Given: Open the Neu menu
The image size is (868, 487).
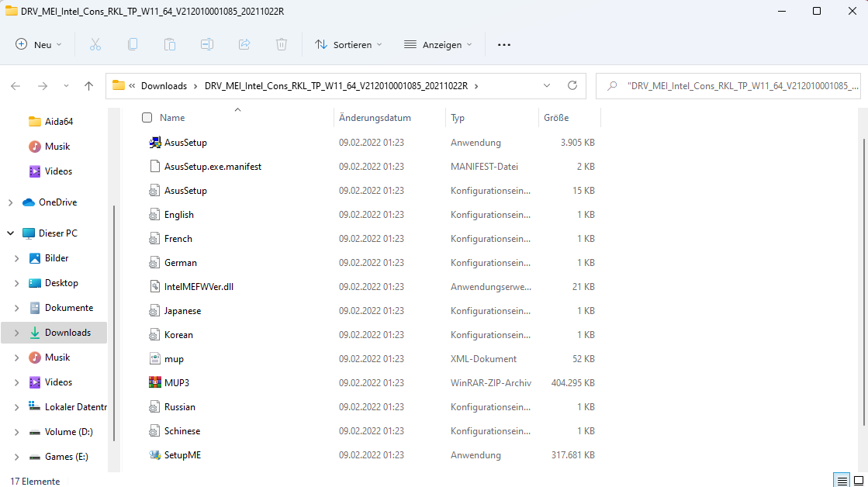Looking at the screenshot, I should (38, 45).
